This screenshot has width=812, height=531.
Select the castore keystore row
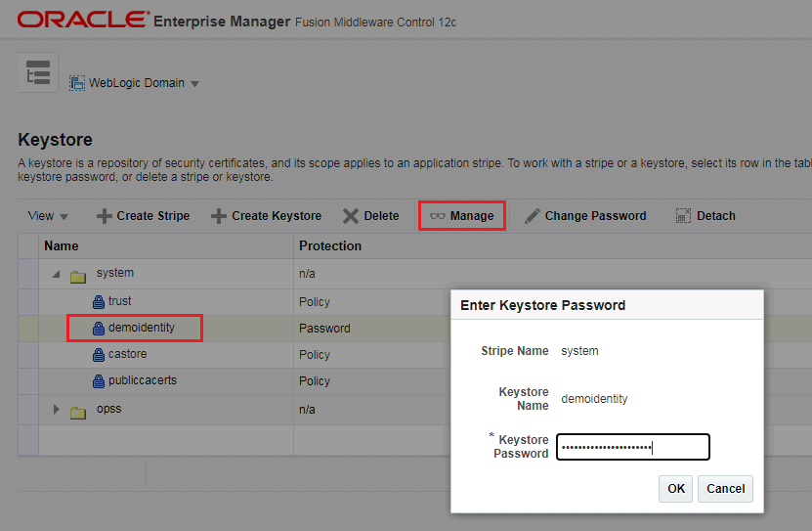[127, 354]
